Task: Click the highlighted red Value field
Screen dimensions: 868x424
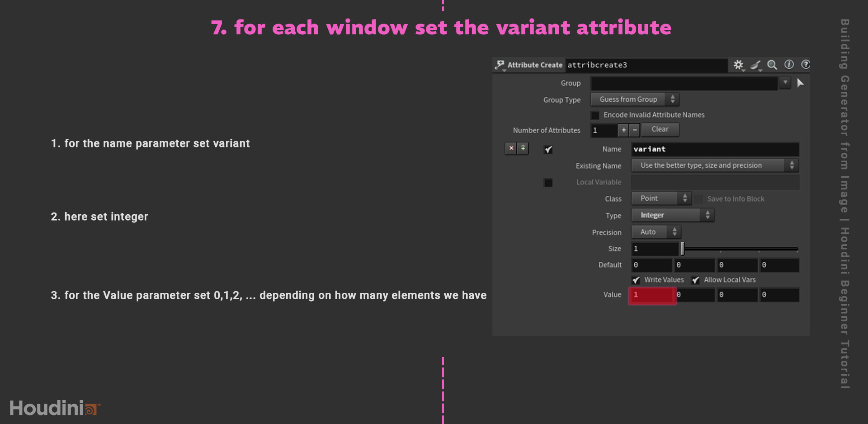Action: pyautogui.click(x=651, y=295)
